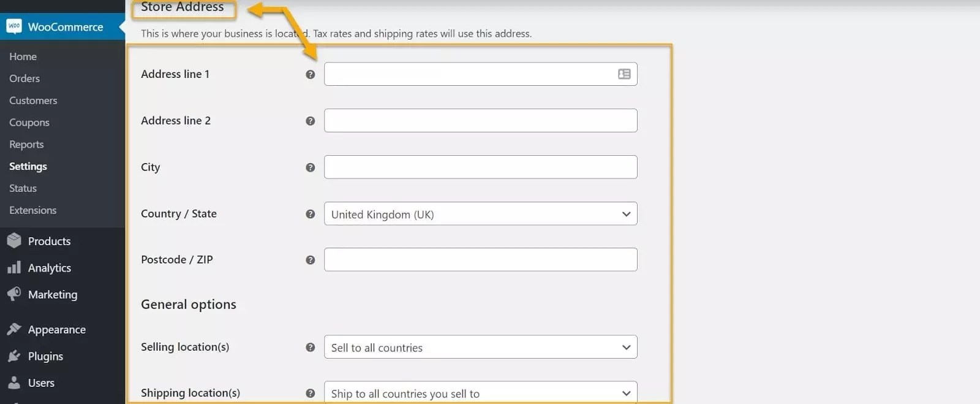Open Analytics via its bar chart icon
This screenshot has width=980, height=404.
tap(15, 267)
